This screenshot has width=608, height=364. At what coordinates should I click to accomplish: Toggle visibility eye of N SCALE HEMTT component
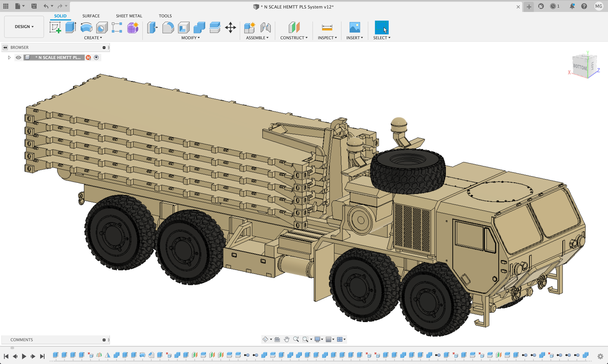coord(18,57)
